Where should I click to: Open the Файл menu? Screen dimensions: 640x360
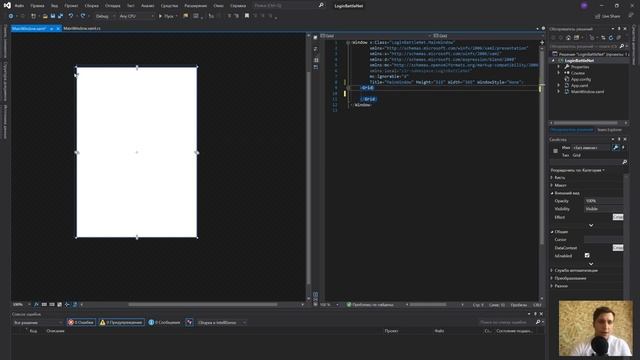(x=19, y=6)
